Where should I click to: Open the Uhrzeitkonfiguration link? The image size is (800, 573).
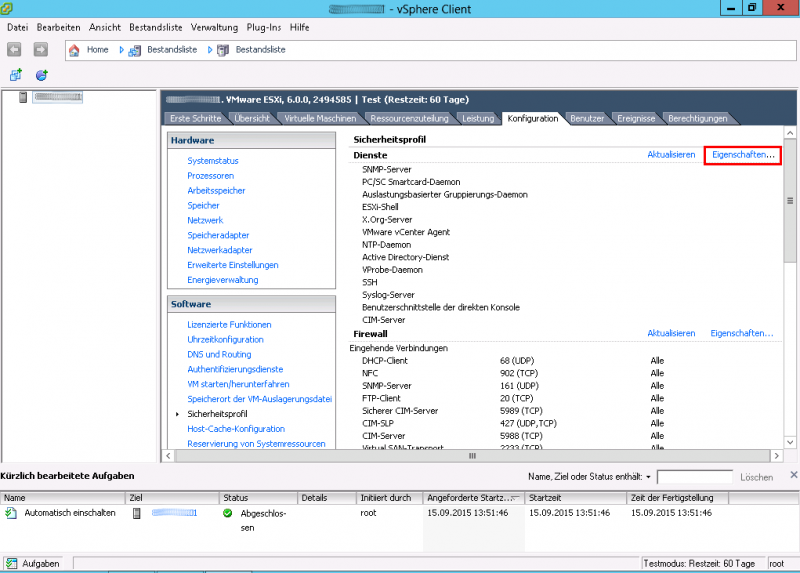[x=225, y=339]
